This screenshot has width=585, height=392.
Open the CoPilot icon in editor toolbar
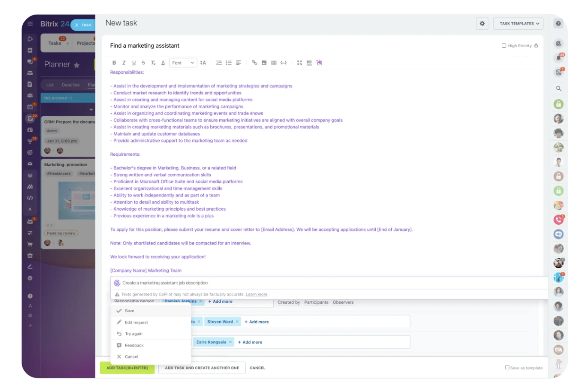319,63
